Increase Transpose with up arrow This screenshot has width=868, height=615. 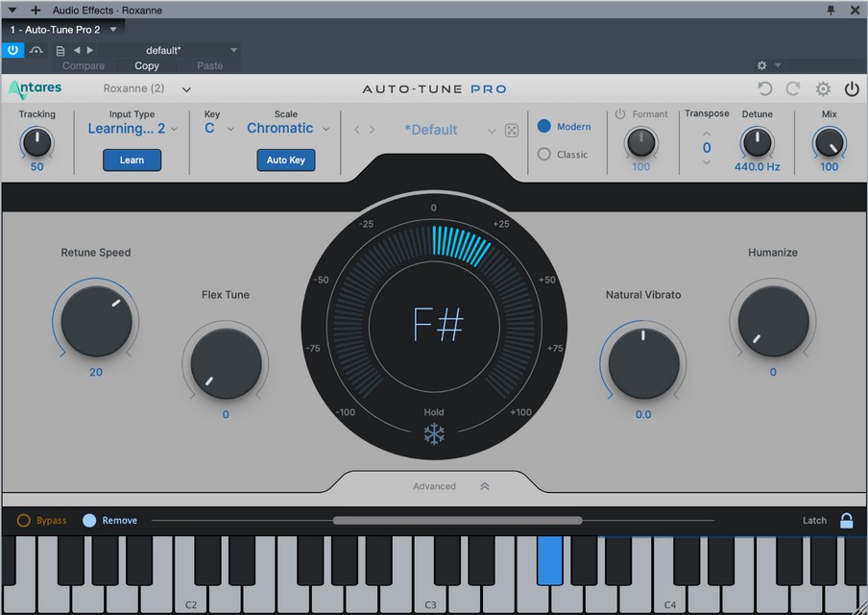(x=707, y=134)
